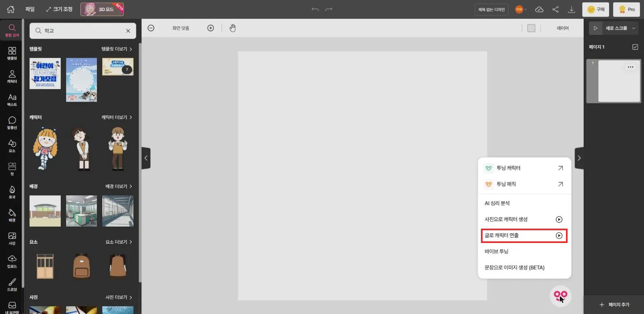Open the share icon
The image size is (644, 314).
point(555,9)
